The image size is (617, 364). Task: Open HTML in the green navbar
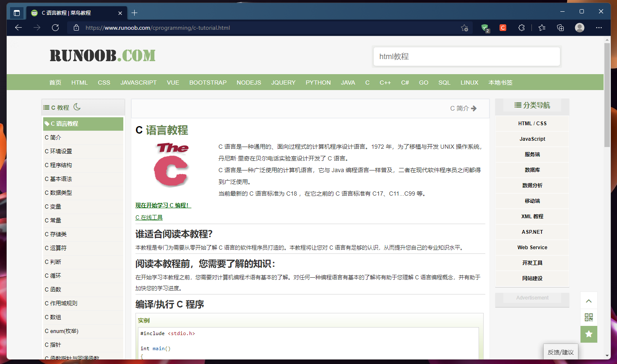pyautogui.click(x=79, y=83)
